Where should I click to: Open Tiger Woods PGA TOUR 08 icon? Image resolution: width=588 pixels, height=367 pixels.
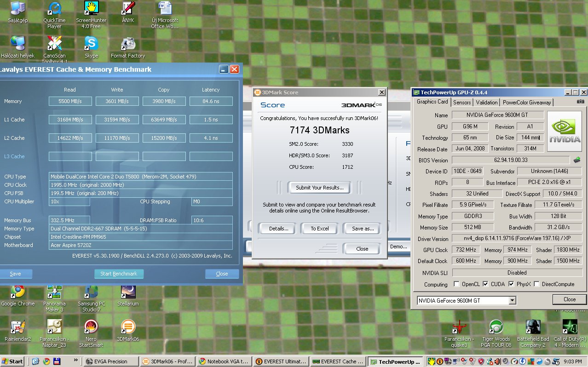[496, 333]
